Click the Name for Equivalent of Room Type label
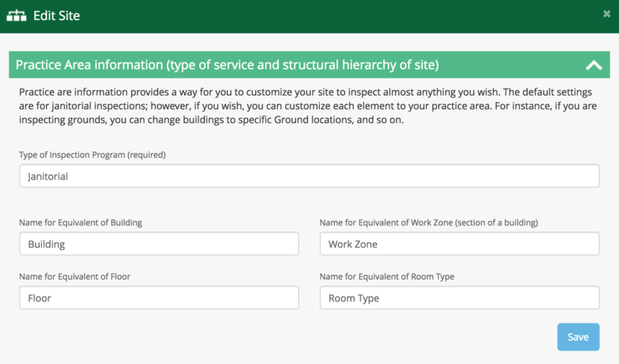 click(x=386, y=277)
